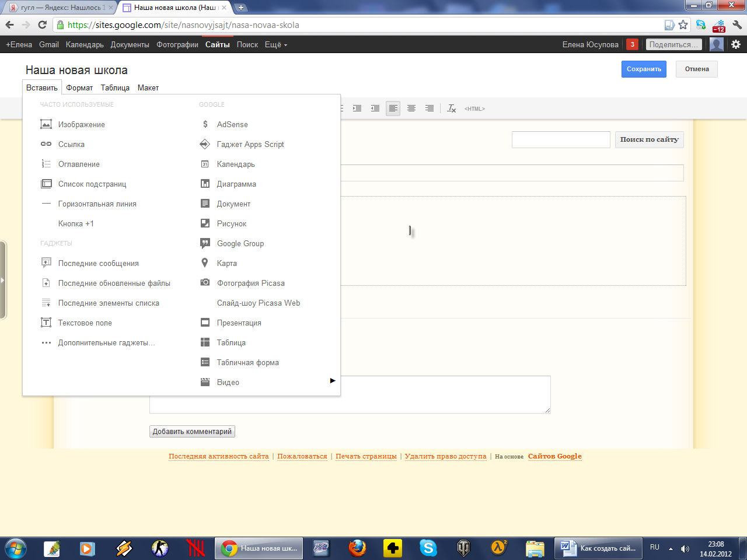Click the Поделиться... button
Viewport: 747px width, 560px height.
click(674, 44)
